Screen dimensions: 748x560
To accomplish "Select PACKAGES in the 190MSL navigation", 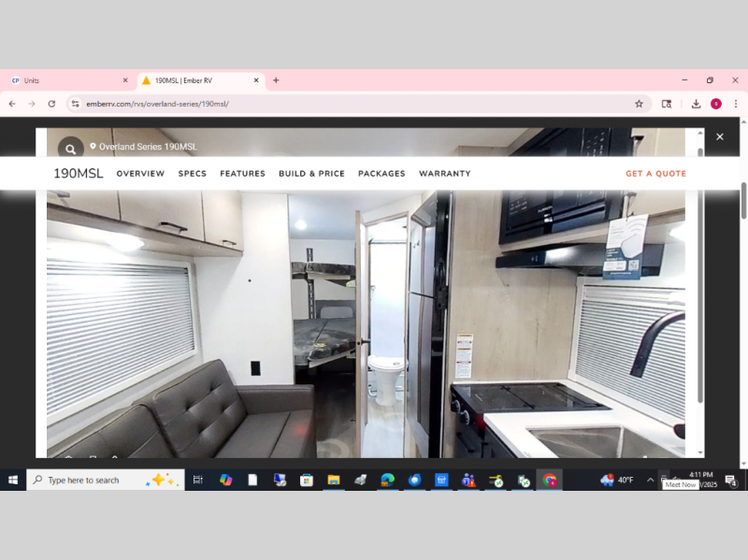I will (x=381, y=174).
